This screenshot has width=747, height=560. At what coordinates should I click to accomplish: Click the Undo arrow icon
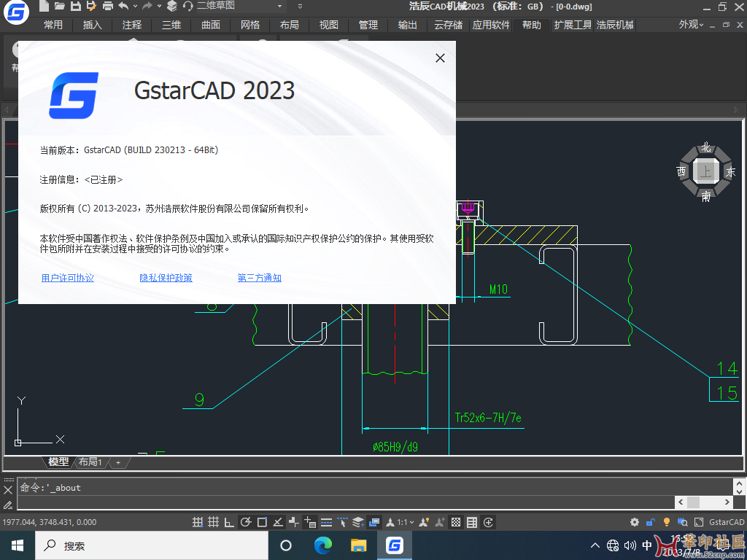pos(124,6)
